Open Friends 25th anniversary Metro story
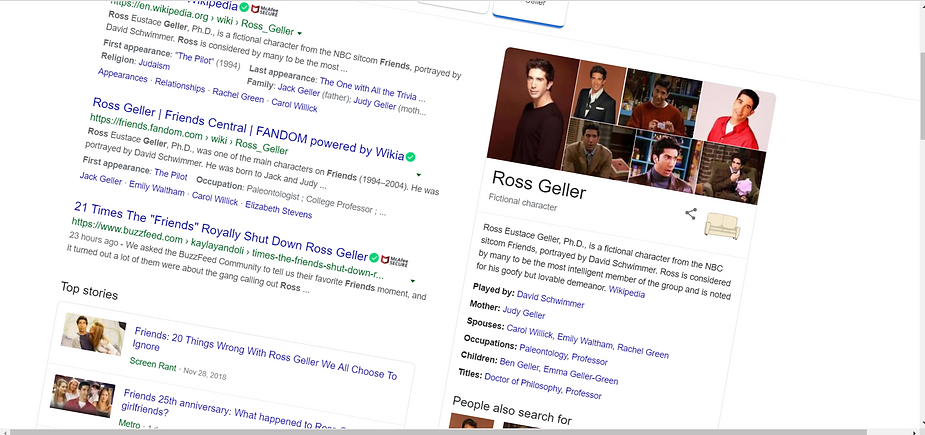 236,408
